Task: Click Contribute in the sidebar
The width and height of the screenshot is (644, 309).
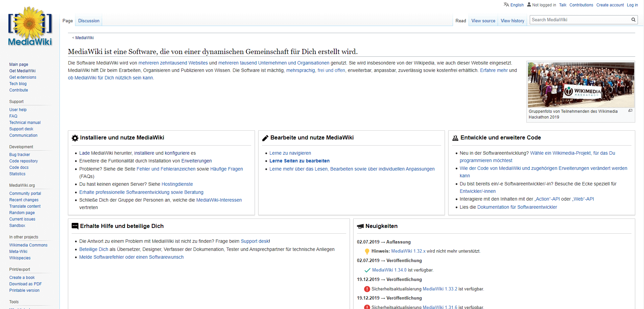Action: (x=19, y=90)
